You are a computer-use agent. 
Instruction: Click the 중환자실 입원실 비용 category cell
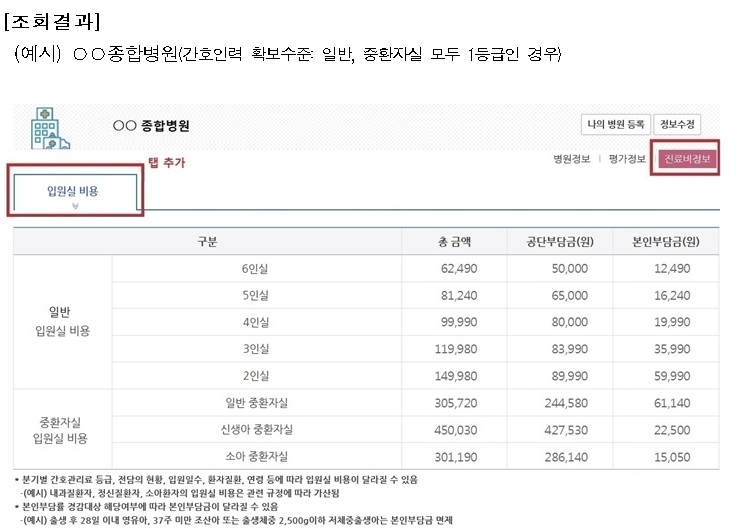[x=62, y=430]
